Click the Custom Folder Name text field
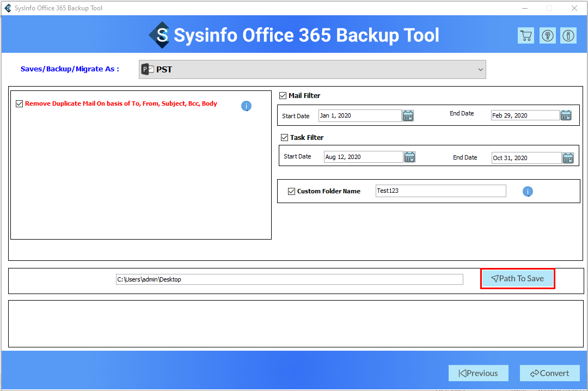Viewport: 588px width, 391px height. pos(440,191)
